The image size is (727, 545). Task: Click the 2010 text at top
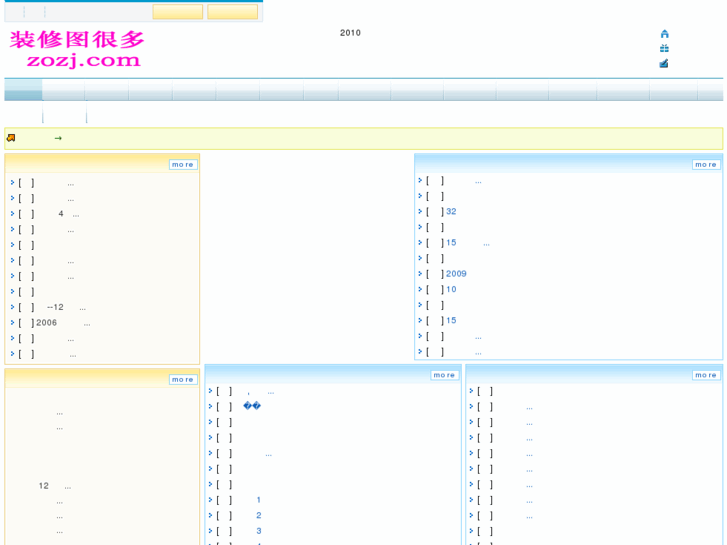point(350,33)
